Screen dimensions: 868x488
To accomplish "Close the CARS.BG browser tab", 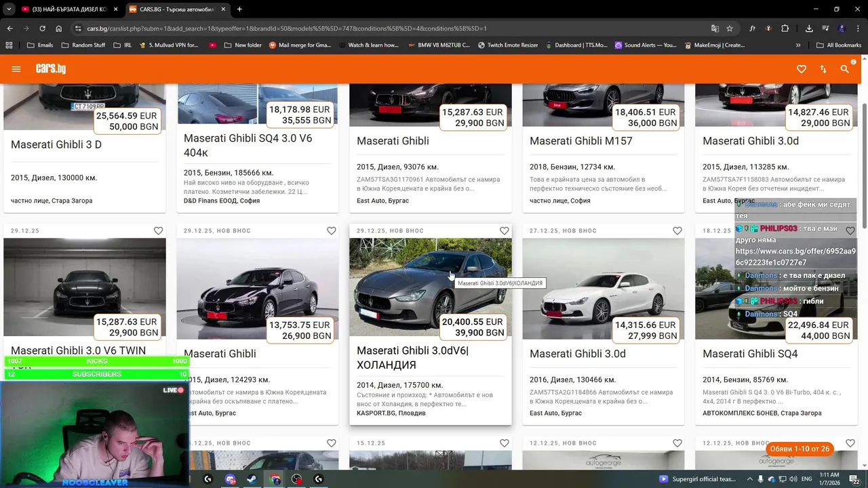I will click(223, 9).
